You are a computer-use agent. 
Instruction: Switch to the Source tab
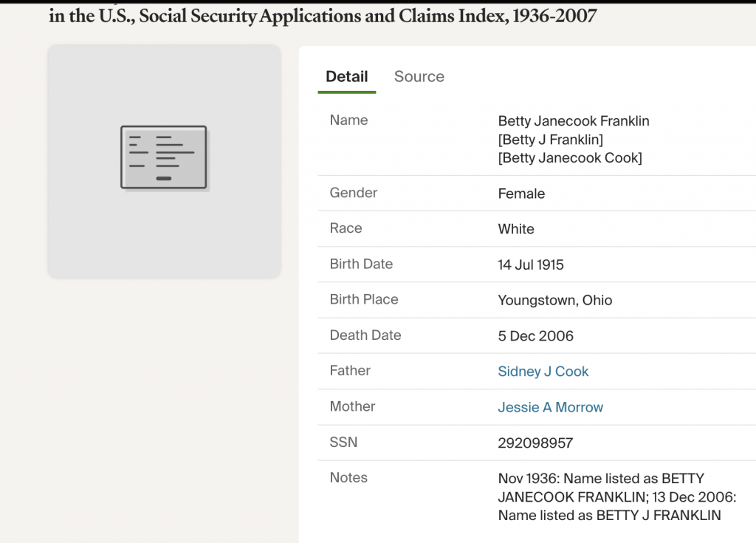(x=419, y=77)
